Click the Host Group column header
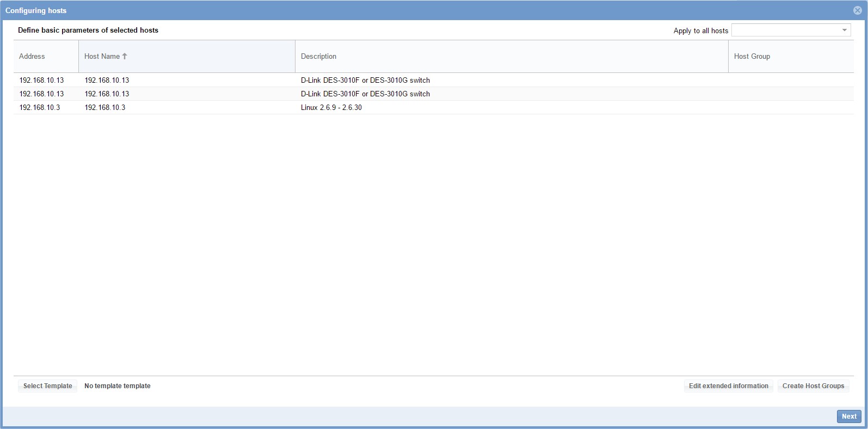The height and width of the screenshot is (429, 868). [x=752, y=56]
